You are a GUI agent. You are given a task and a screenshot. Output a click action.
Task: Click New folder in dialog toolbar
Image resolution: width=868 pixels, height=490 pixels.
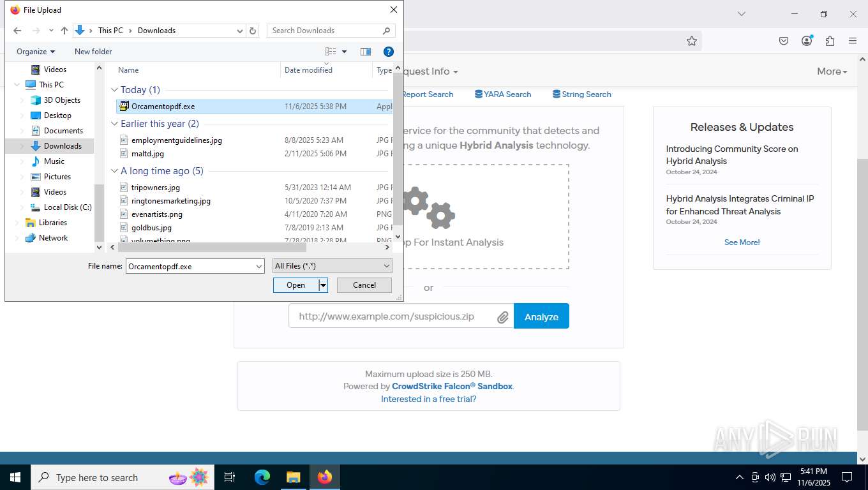tap(93, 52)
